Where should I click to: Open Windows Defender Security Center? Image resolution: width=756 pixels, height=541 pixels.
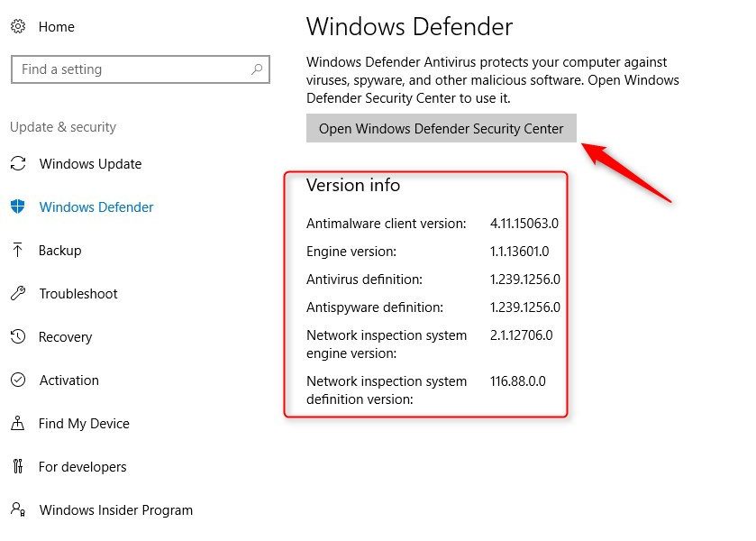click(x=441, y=129)
